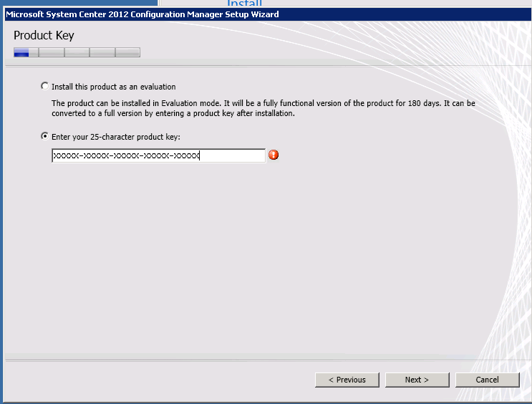Click the 'Enter your 25-character product key' label
The image size is (532, 404).
tap(116, 137)
